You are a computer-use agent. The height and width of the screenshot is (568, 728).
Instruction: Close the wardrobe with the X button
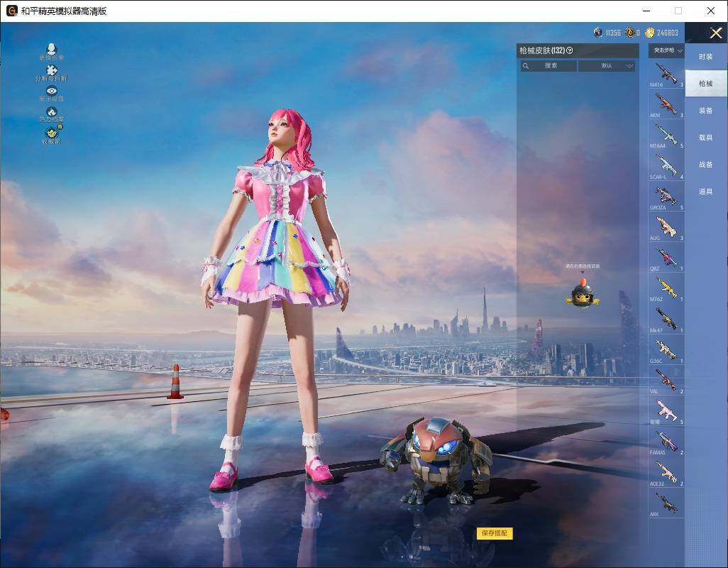[x=716, y=33]
